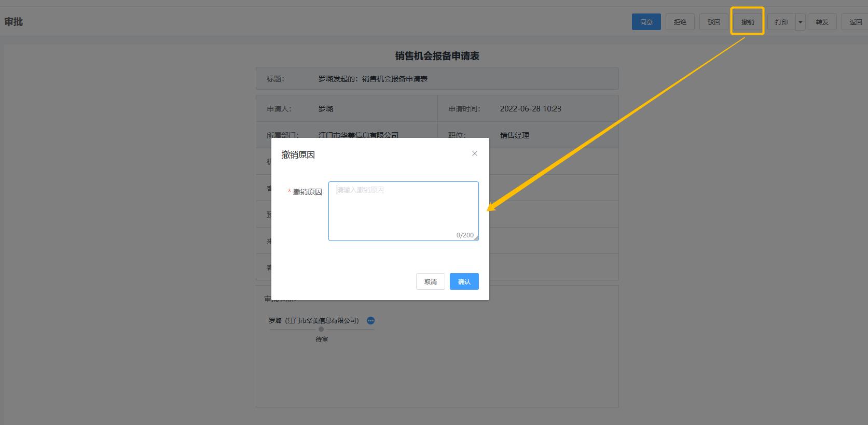Click the 转发 forward button
The height and width of the screenshot is (425, 868).
coord(822,22)
